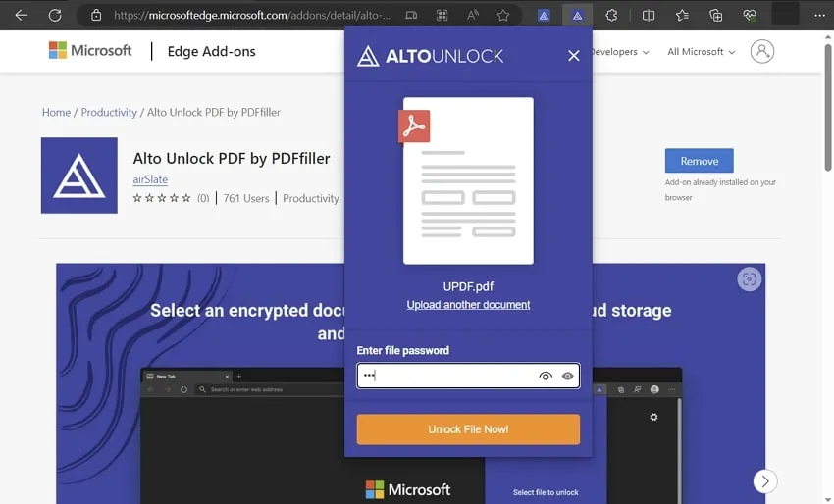Click Upload another document link
This screenshot has height=504, width=834.
468,305
